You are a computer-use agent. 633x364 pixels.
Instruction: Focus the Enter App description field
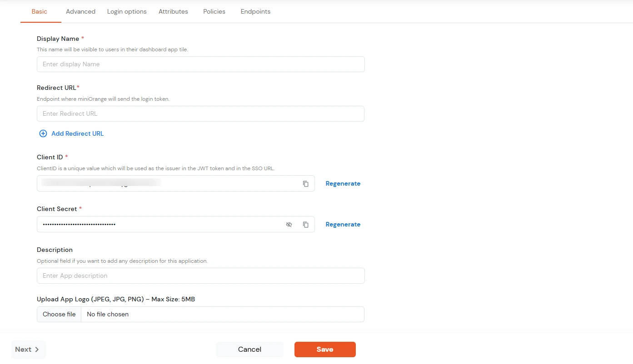point(200,275)
